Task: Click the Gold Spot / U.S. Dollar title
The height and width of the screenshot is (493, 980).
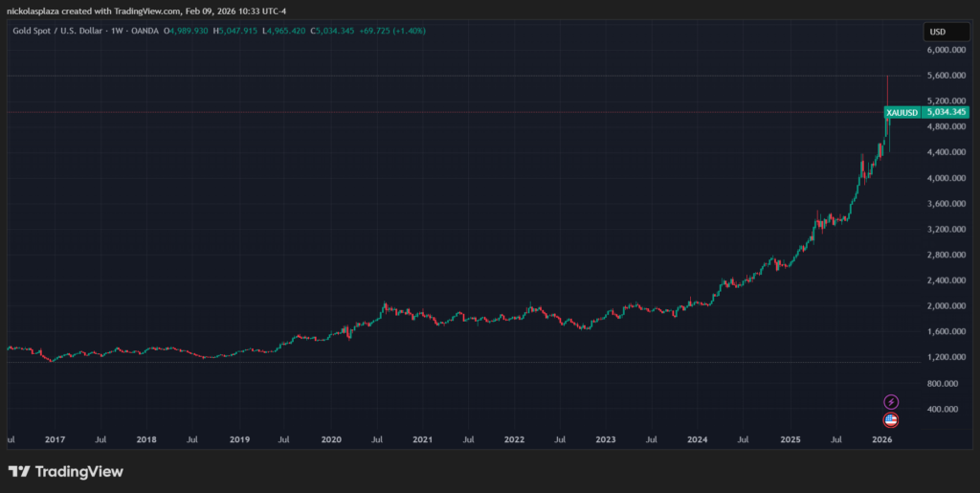Action: pos(58,31)
